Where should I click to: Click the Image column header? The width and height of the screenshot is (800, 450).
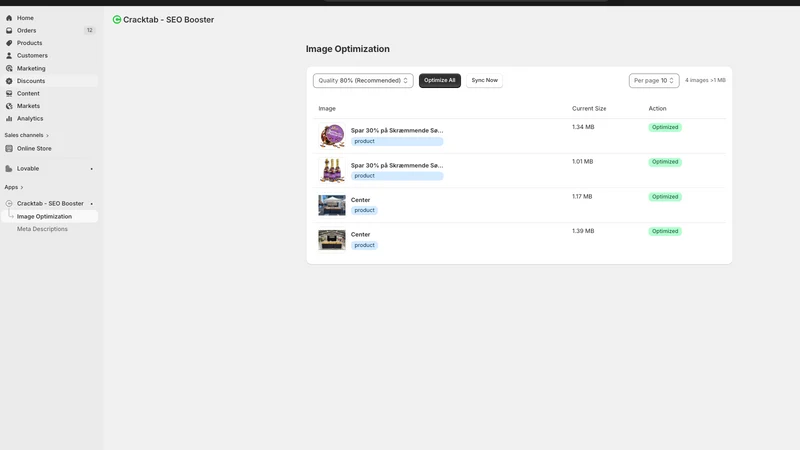327,109
